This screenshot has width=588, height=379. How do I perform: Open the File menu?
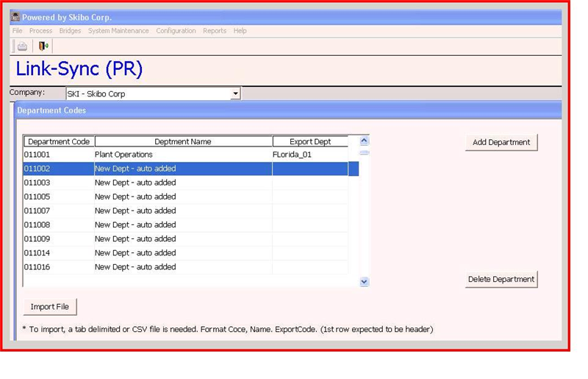click(x=18, y=31)
